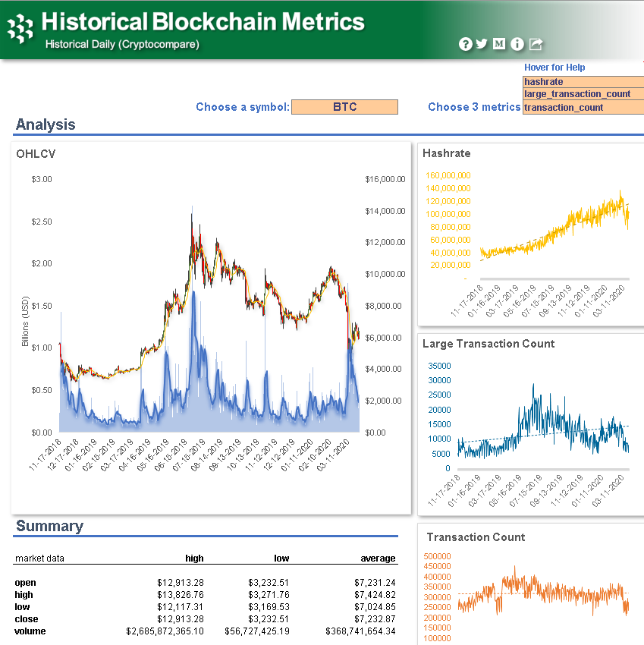Open the help question mark icon

pos(465,44)
